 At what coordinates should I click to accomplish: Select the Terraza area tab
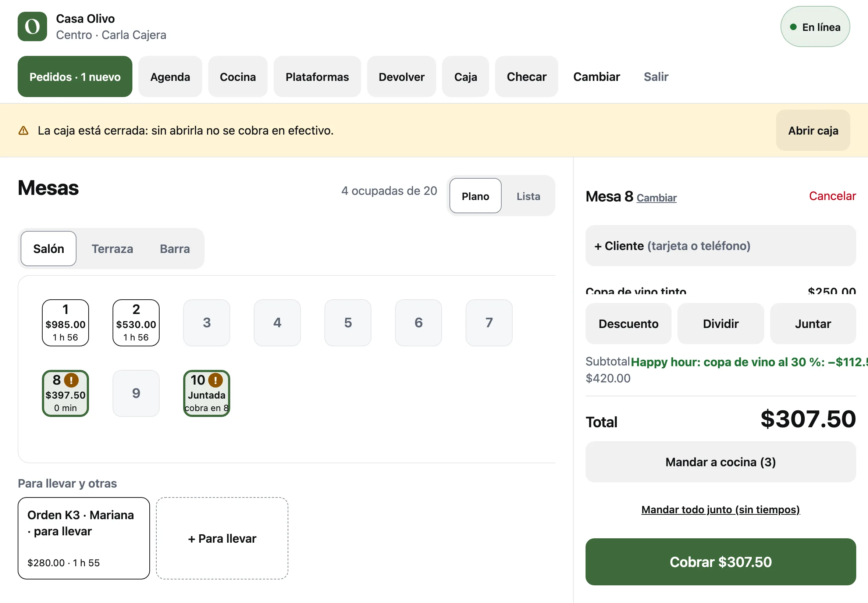pos(112,249)
